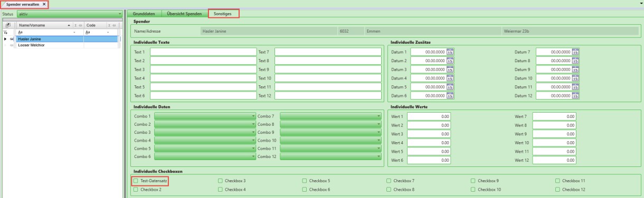Viewport: 644px width, 198px height.
Task: Focus the Wert 9 value field
Action: point(554,134)
